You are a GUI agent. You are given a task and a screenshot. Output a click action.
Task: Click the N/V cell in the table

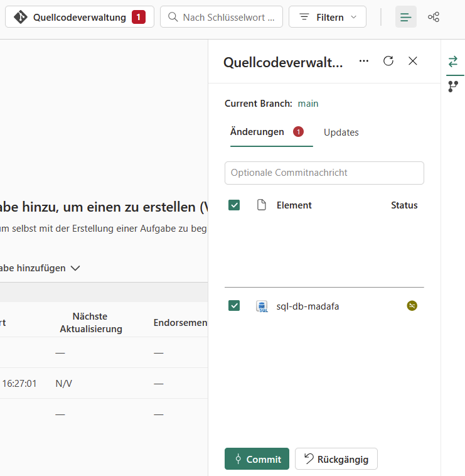pos(64,384)
